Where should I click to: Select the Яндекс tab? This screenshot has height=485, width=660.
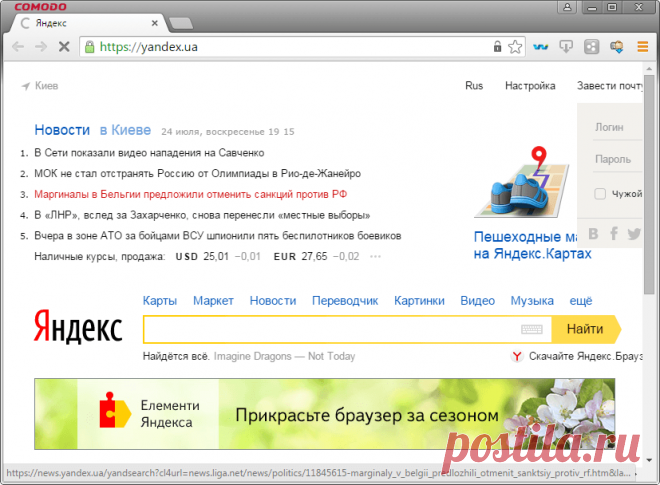(86, 23)
